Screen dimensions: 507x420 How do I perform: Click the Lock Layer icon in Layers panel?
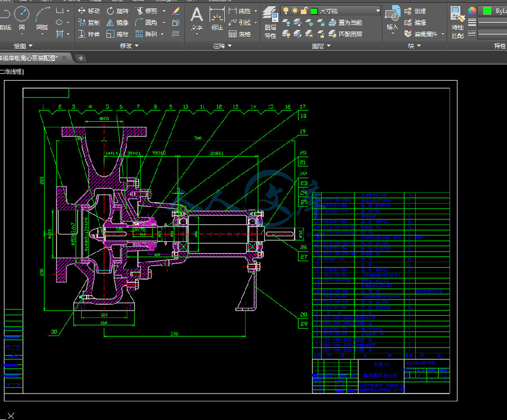(321, 23)
